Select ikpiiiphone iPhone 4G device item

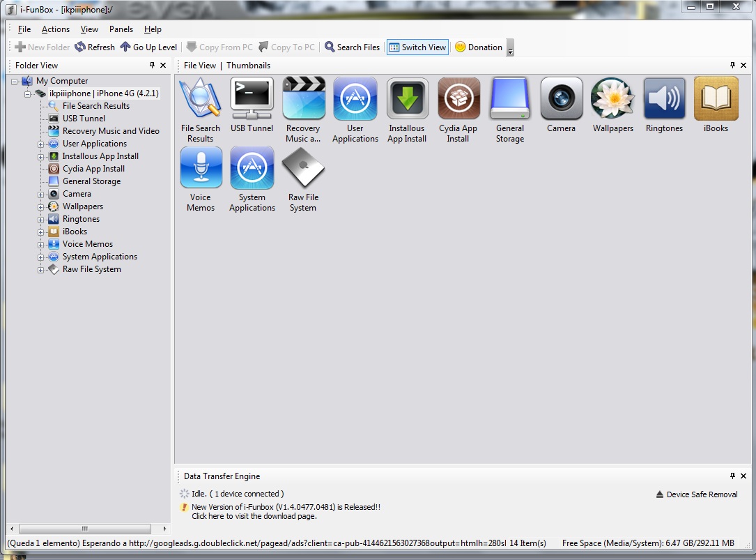(104, 93)
